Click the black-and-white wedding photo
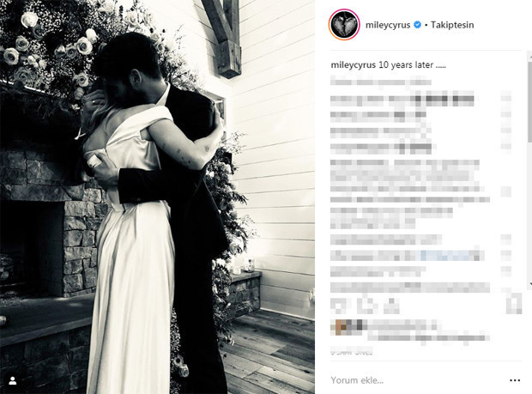The width and height of the screenshot is (532, 394). [x=157, y=197]
